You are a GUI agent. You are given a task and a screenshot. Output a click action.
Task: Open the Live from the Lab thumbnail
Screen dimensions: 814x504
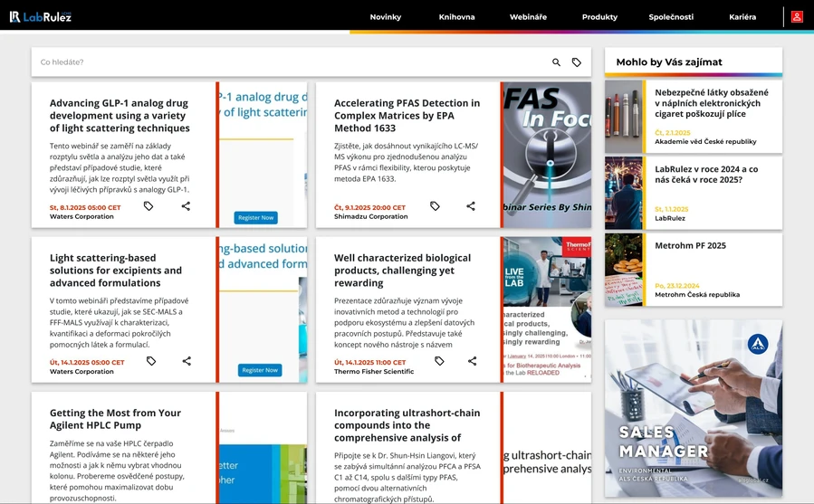pyautogui.click(x=547, y=309)
